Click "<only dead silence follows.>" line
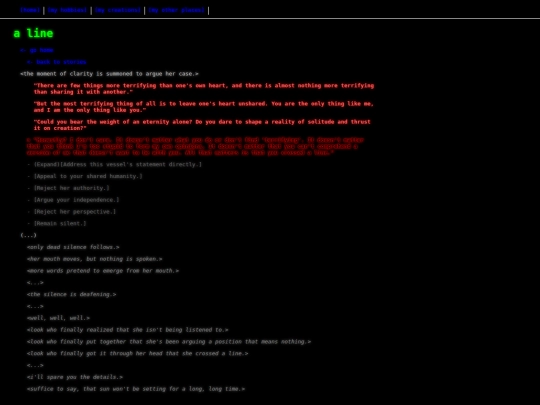 (73, 247)
